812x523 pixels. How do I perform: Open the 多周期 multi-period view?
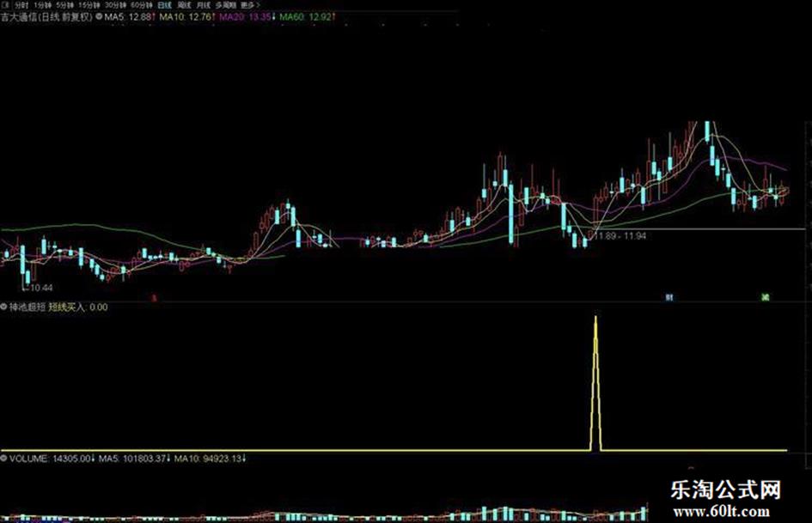tap(226, 5)
